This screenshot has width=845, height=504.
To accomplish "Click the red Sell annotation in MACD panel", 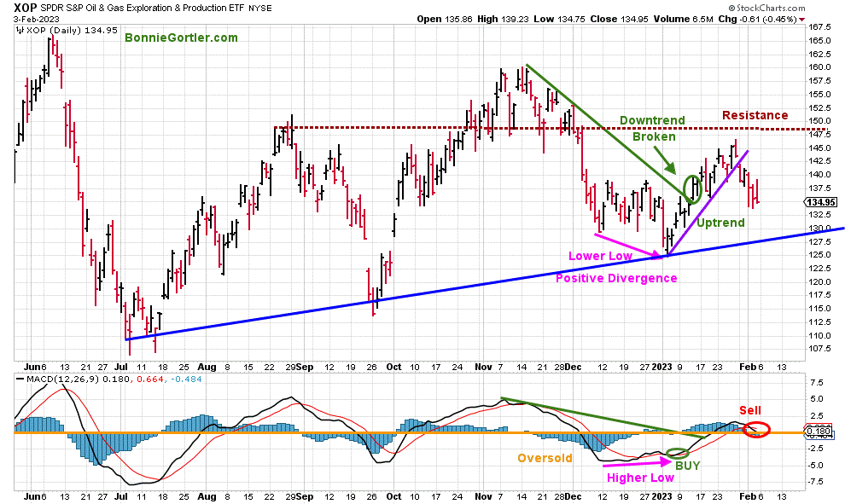I will click(750, 410).
